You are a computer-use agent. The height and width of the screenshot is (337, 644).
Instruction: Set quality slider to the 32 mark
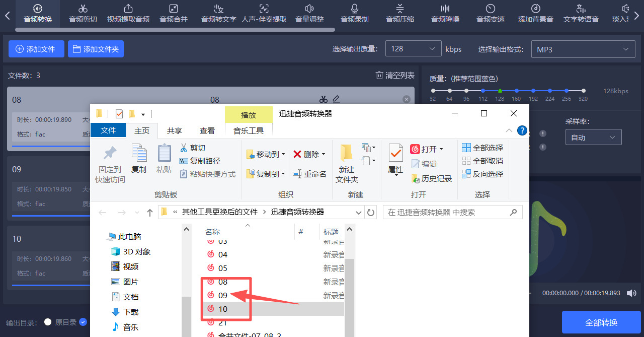(433, 91)
